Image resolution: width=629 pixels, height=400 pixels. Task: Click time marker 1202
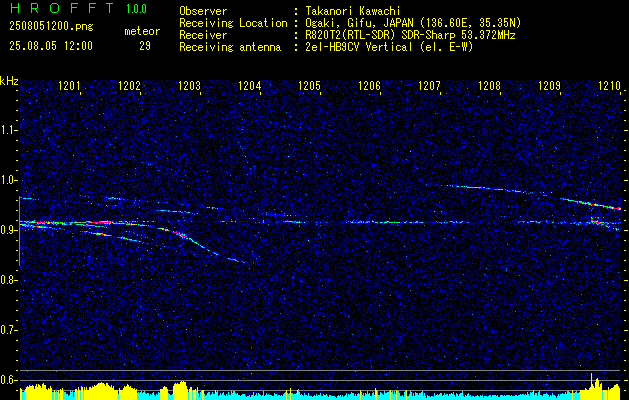(x=130, y=85)
